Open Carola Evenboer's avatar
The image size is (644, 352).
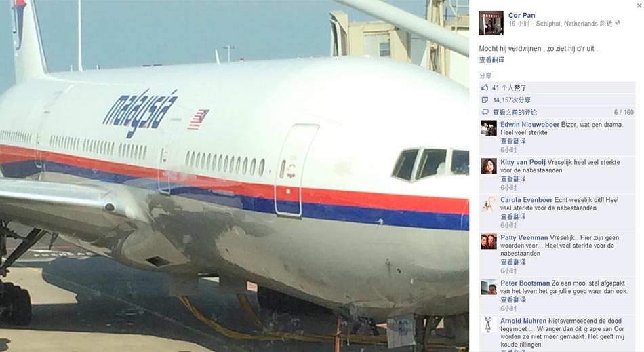coord(489,204)
